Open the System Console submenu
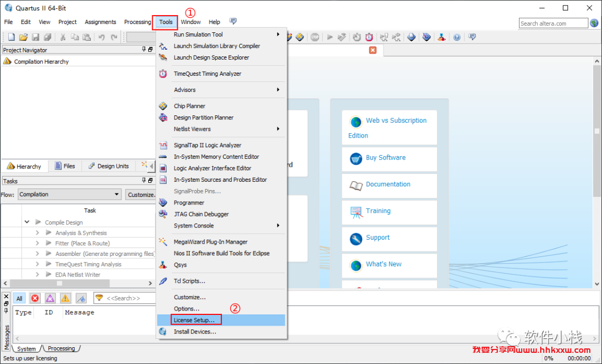The height and width of the screenshot is (364, 602). 221,225
